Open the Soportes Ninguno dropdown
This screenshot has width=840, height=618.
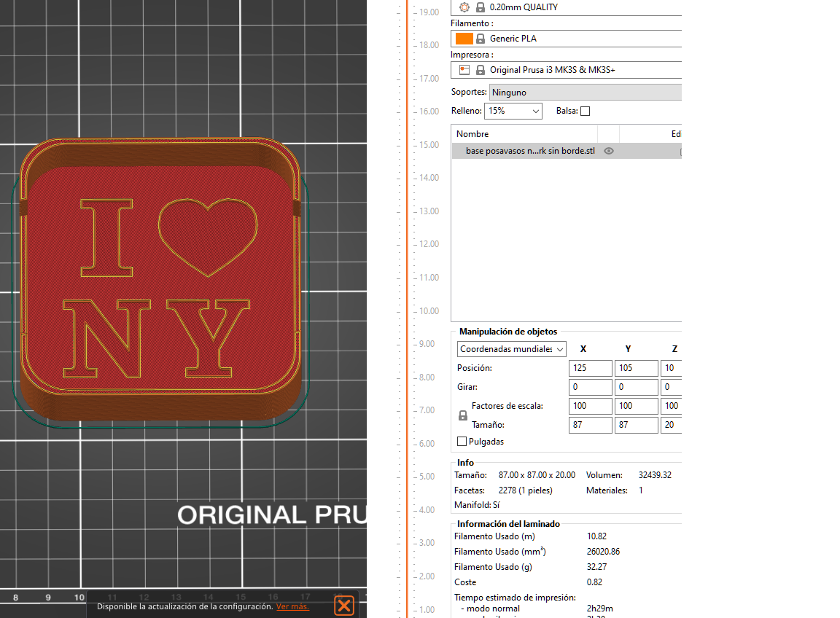585,93
